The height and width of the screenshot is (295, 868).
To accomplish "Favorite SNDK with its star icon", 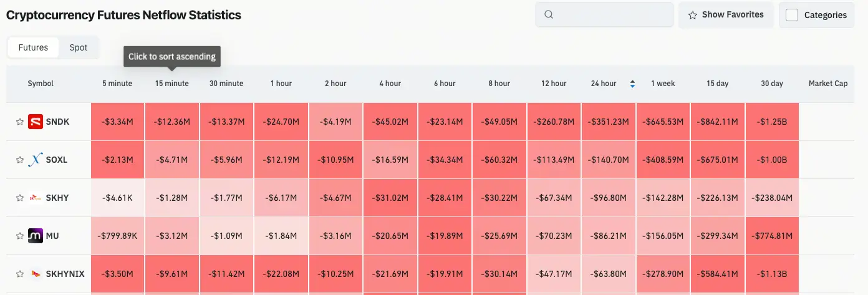I will [19, 122].
